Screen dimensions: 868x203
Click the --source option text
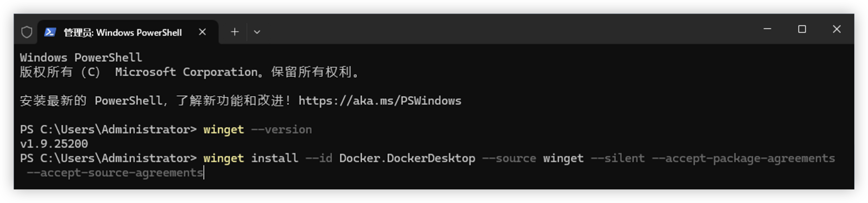click(509, 158)
